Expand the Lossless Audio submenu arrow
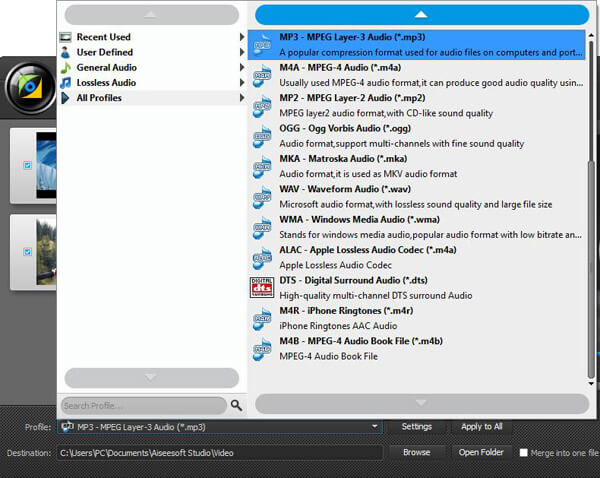The image size is (600, 478). pyautogui.click(x=241, y=83)
